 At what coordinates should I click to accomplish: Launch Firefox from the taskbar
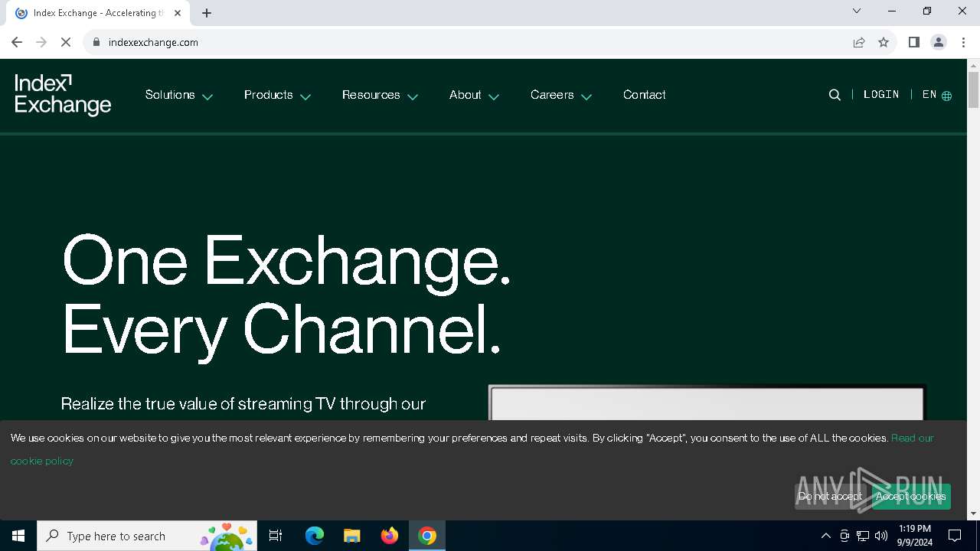tap(390, 536)
